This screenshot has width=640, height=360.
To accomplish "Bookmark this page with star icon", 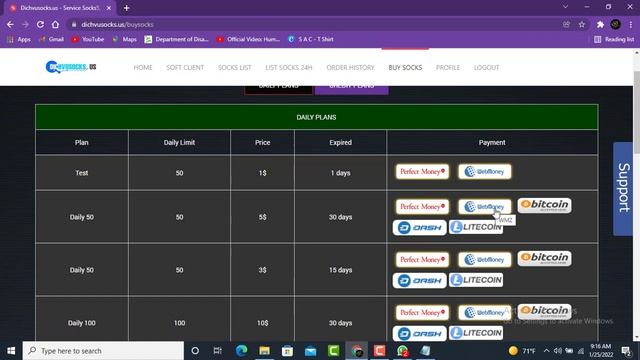I will [x=582, y=24].
